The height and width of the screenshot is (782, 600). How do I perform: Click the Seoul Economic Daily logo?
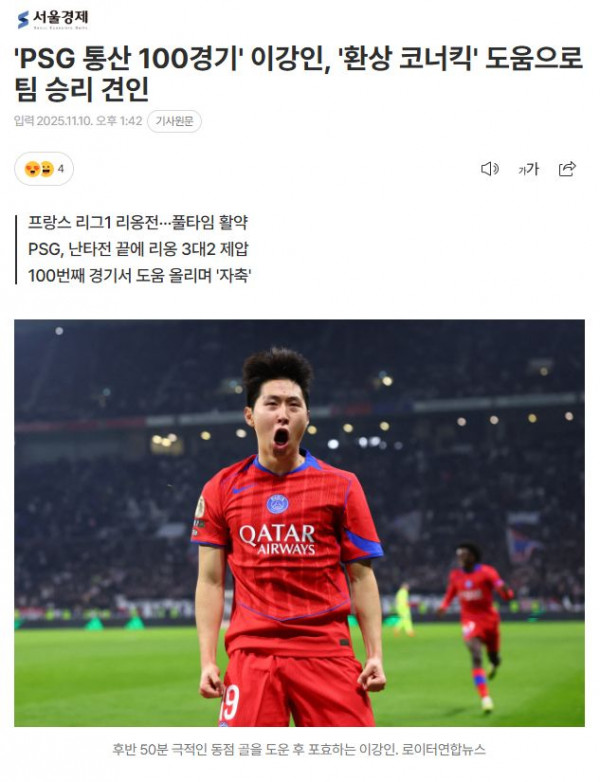[53, 19]
